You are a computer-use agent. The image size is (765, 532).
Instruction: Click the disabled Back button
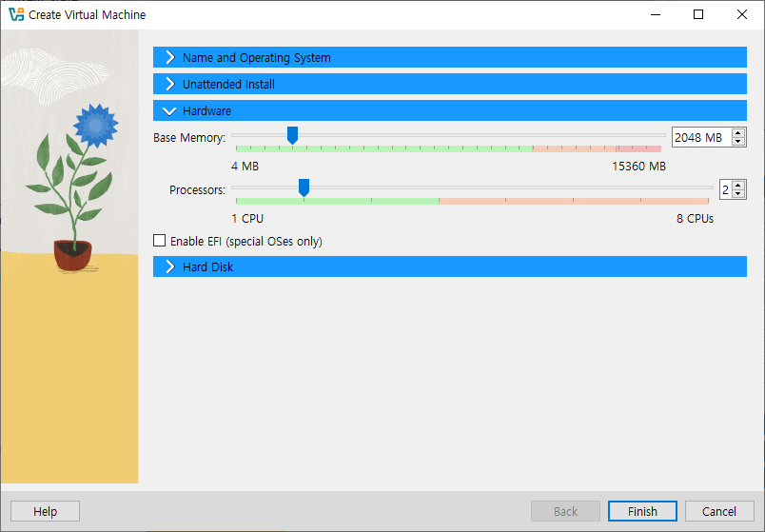565,511
